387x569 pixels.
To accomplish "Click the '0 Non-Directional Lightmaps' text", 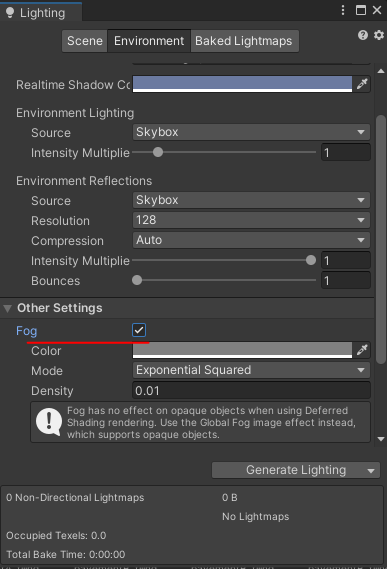I will [75, 498].
